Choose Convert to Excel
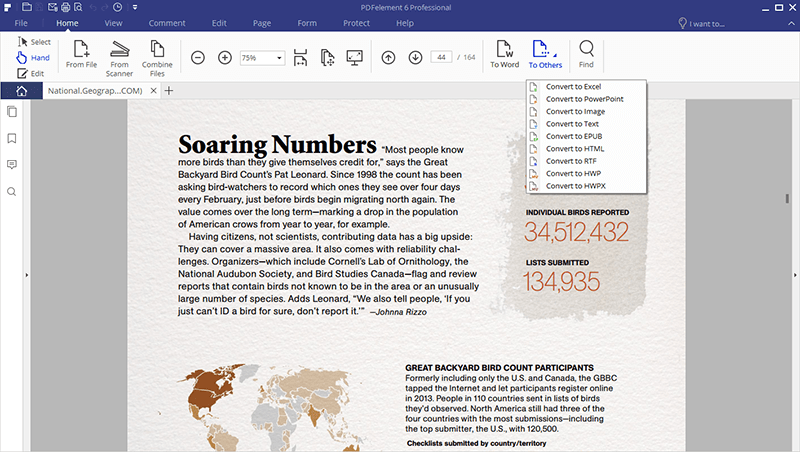 point(586,87)
